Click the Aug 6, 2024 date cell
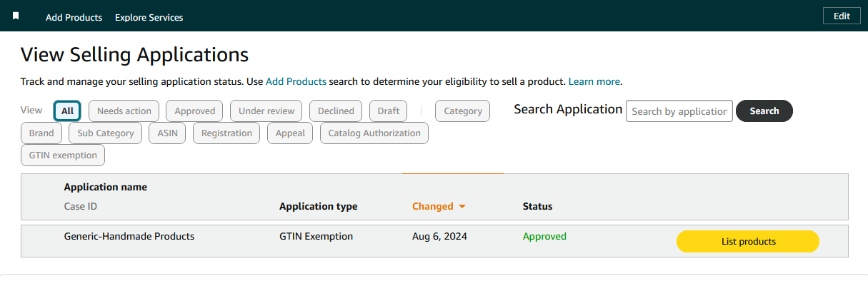The height and width of the screenshot is (281, 868). [439, 236]
